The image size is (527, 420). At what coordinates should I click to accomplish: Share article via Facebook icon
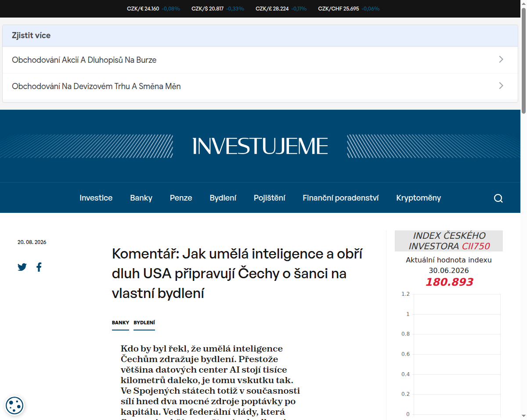click(x=39, y=267)
